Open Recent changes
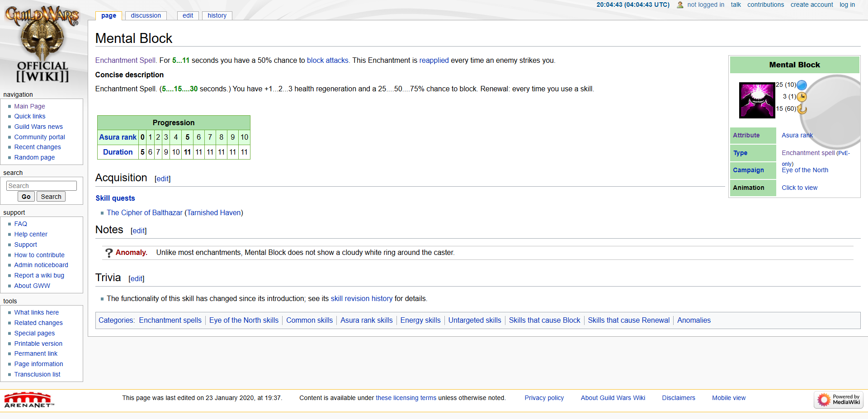This screenshot has width=868, height=419. (x=38, y=147)
